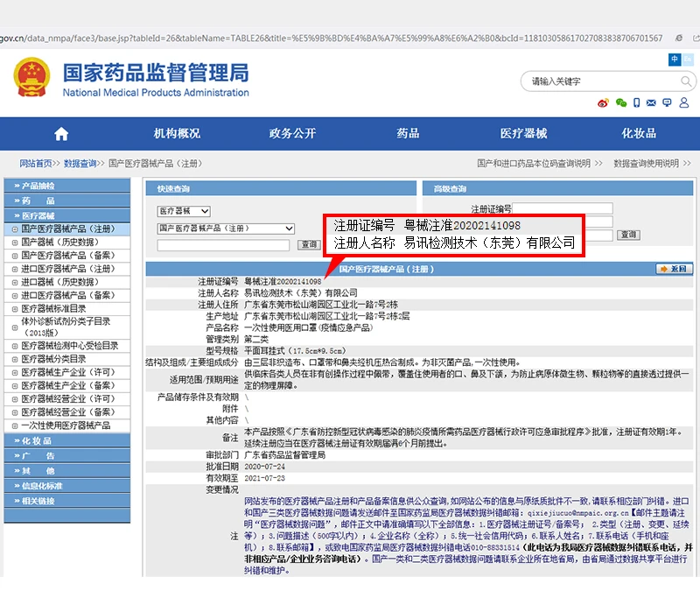Screen dimensions: 700x612
Task: Click the mobile phone icon
Action: click(637, 103)
